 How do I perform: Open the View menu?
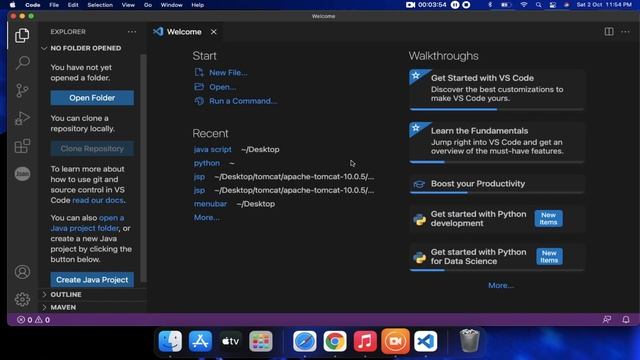pos(128,5)
